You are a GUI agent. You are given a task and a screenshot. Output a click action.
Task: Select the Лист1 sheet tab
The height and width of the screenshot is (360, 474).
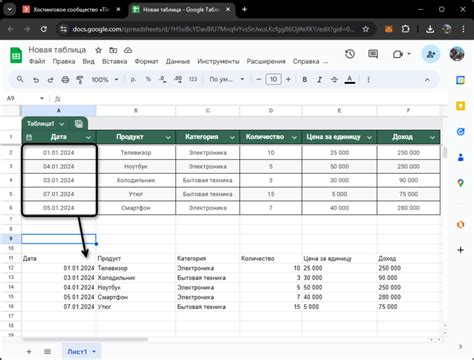[x=81, y=352]
